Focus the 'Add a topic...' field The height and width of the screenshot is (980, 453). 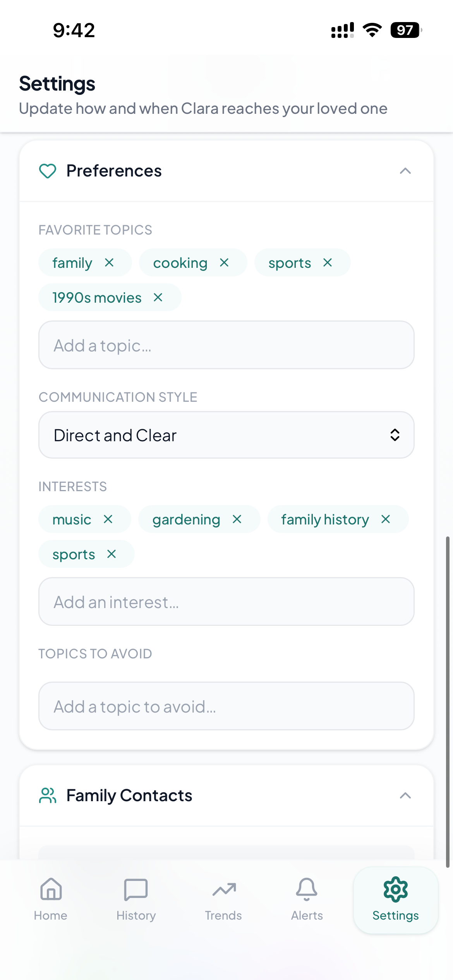(x=226, y=345)
